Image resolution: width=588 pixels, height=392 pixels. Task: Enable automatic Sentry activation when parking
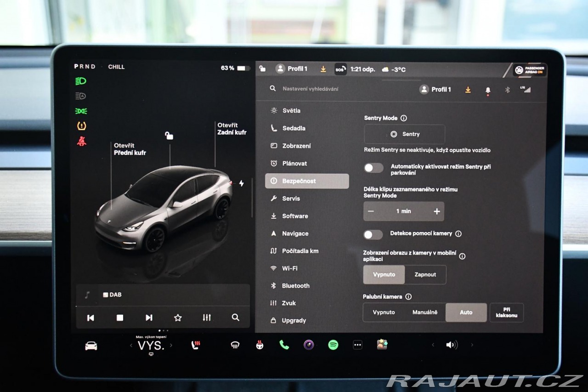point(373,168)
